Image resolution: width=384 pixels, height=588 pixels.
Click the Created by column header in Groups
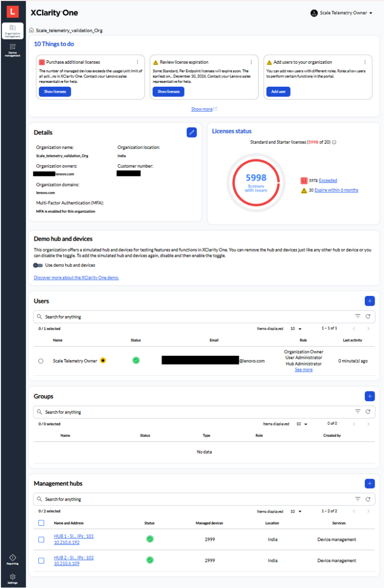(332, 435)
